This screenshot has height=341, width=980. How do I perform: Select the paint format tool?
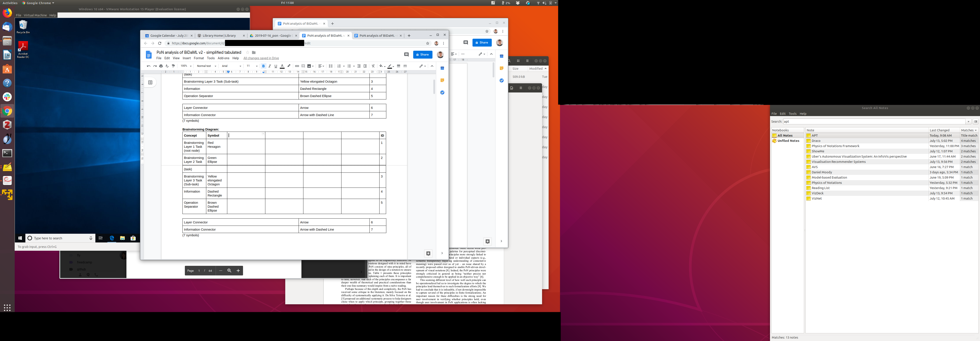(173, 66)
